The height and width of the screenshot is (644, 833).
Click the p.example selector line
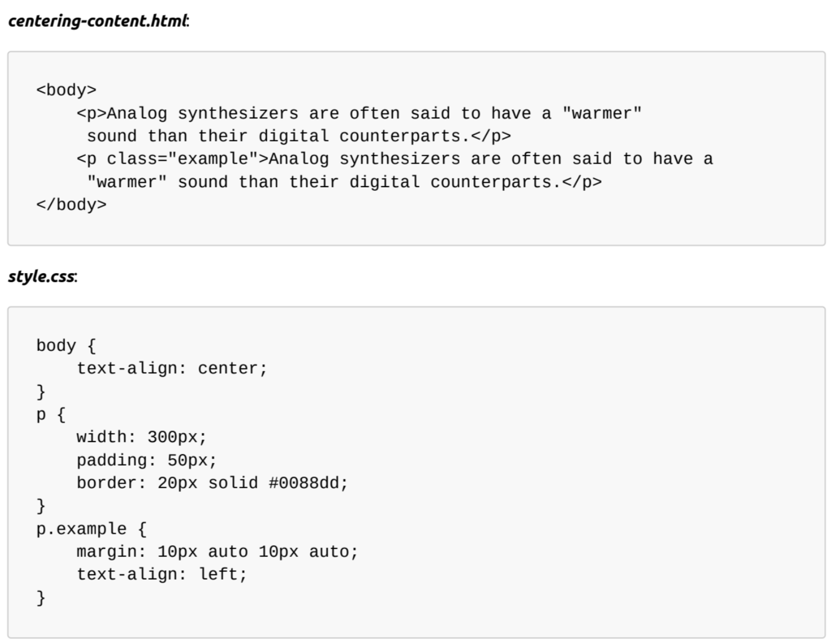click(x=91, y=529)
